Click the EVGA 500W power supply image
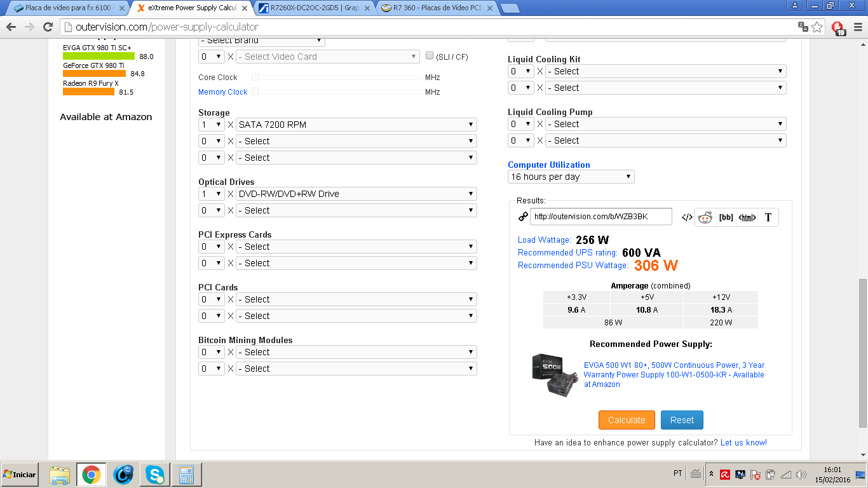 555,374
